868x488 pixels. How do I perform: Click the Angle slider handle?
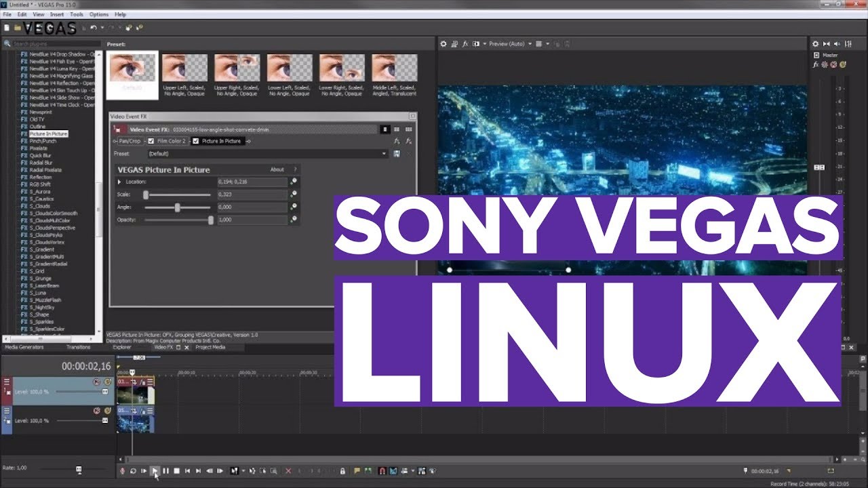click(x=178, y=207)
